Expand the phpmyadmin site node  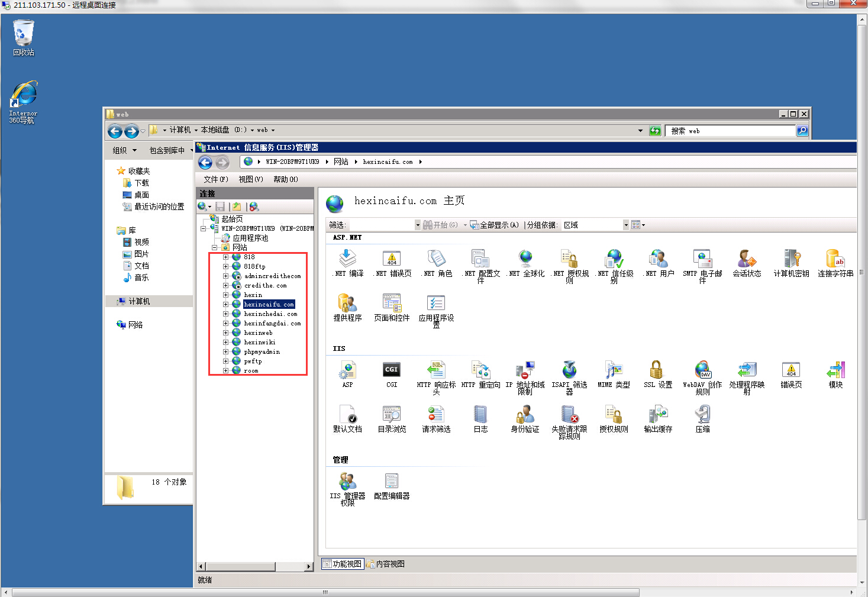(225, 351)
